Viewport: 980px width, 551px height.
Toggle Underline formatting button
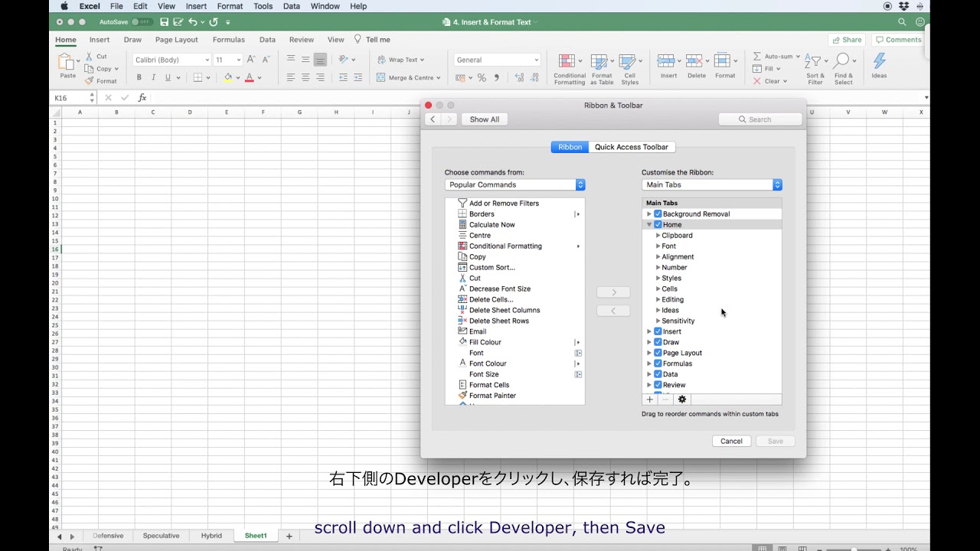click(x=168, y=77)
